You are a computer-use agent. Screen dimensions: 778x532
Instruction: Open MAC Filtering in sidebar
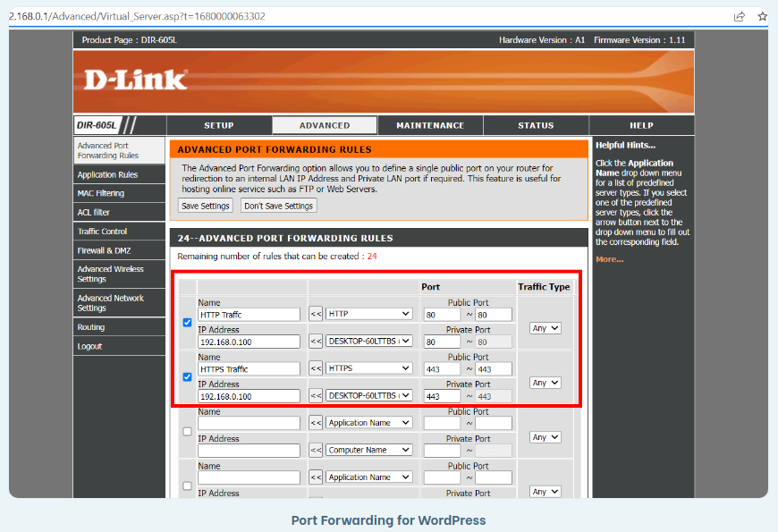[x=119, y=193]
